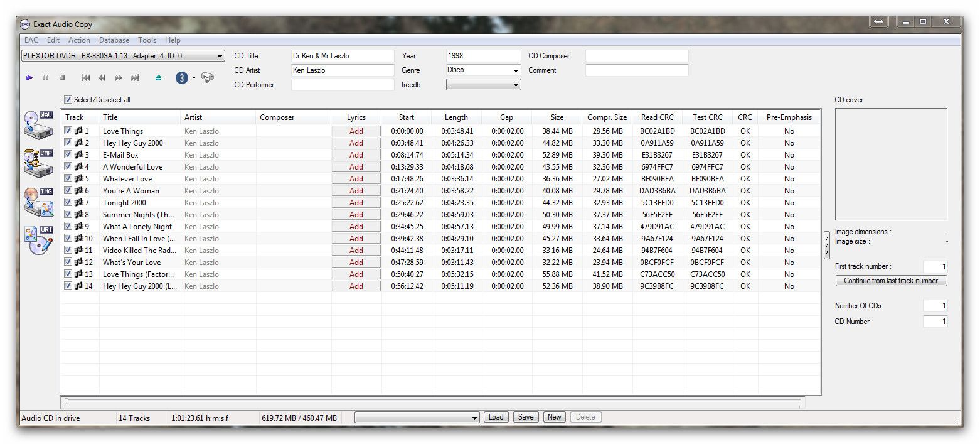
Task: Skip to previous track icon
Action: [x=86, y=78]
